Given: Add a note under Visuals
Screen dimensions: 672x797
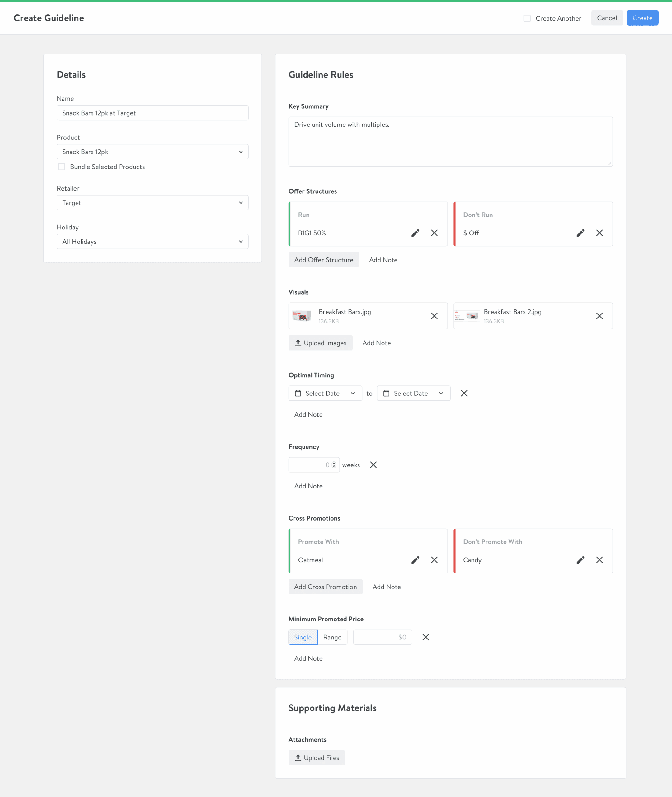Looking at the screenshot, I should point(376,343).
